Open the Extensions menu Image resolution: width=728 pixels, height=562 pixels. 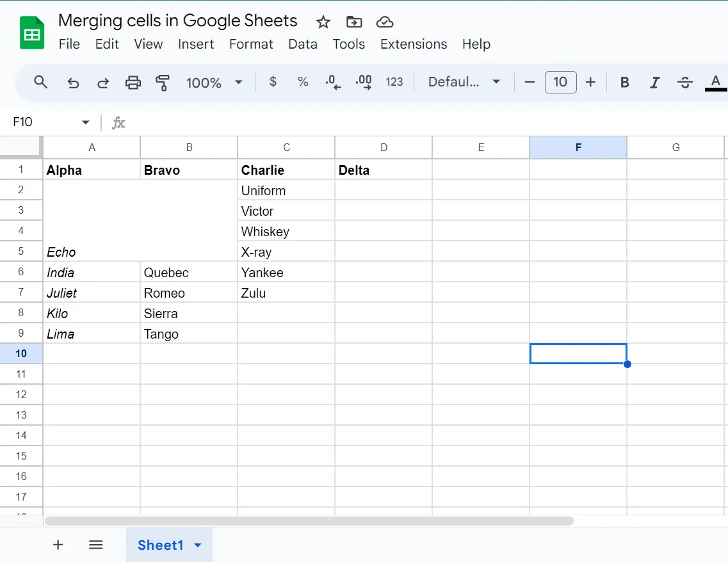tap(414, 44)
